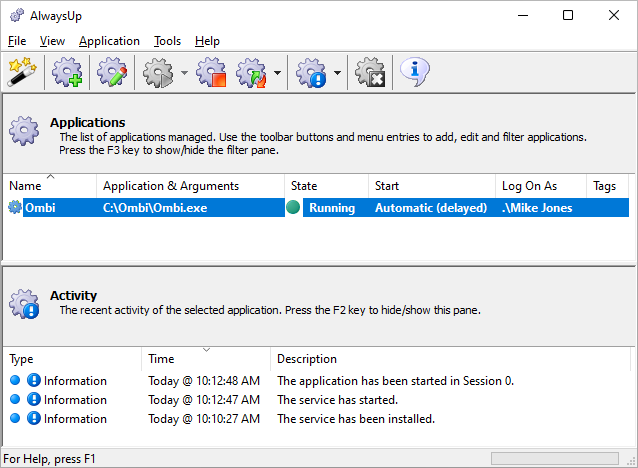Sort by the State column header

tap(327, 186)
